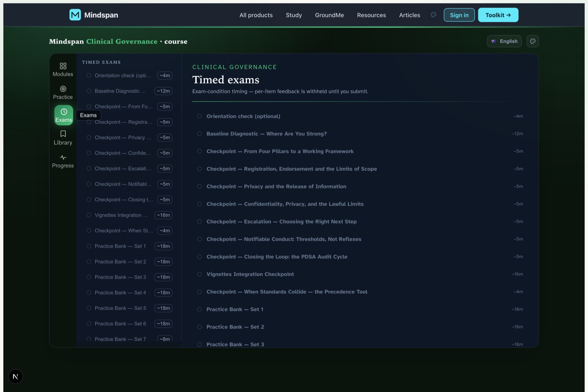The image size is (588, 392).
Task: Click sidebar Practice Bank — Set 2
Action: pos(129,261)
